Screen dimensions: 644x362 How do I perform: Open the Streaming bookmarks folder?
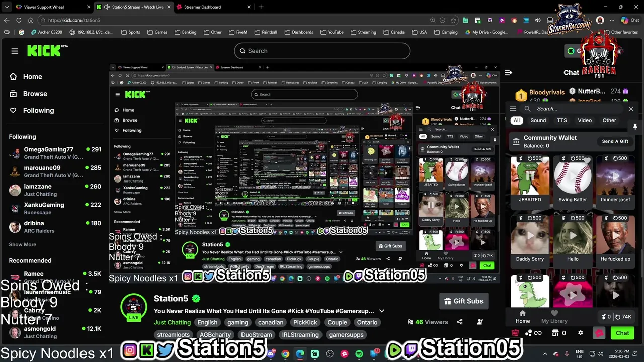[x=363, y=32]
